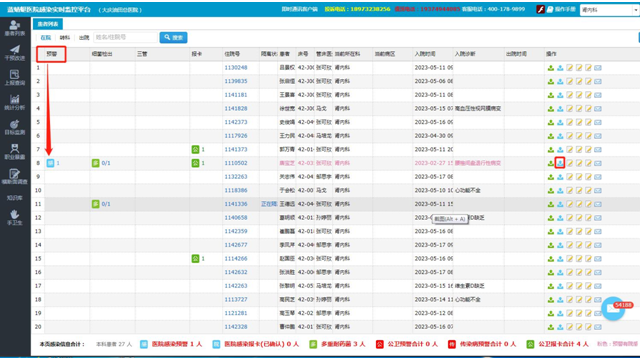
Task: Focus the name/admission number search field
Action: (125, 37)
